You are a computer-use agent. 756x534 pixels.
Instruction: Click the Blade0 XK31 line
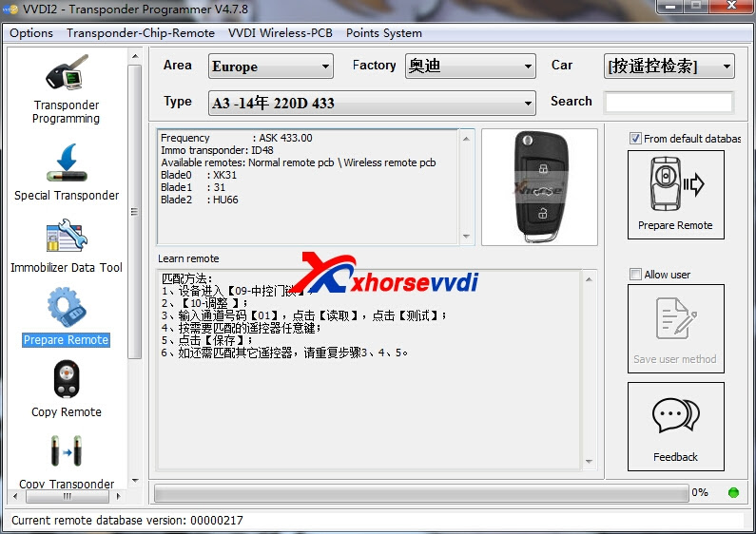(x=199, y=175)
